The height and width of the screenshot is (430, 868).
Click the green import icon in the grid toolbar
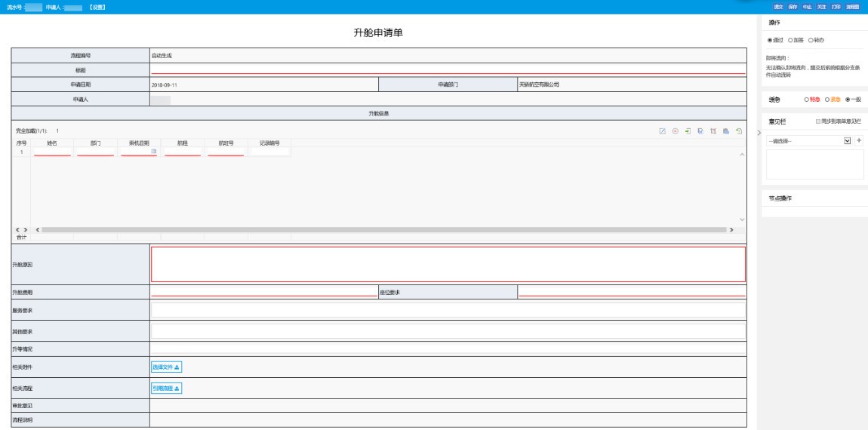688,131
